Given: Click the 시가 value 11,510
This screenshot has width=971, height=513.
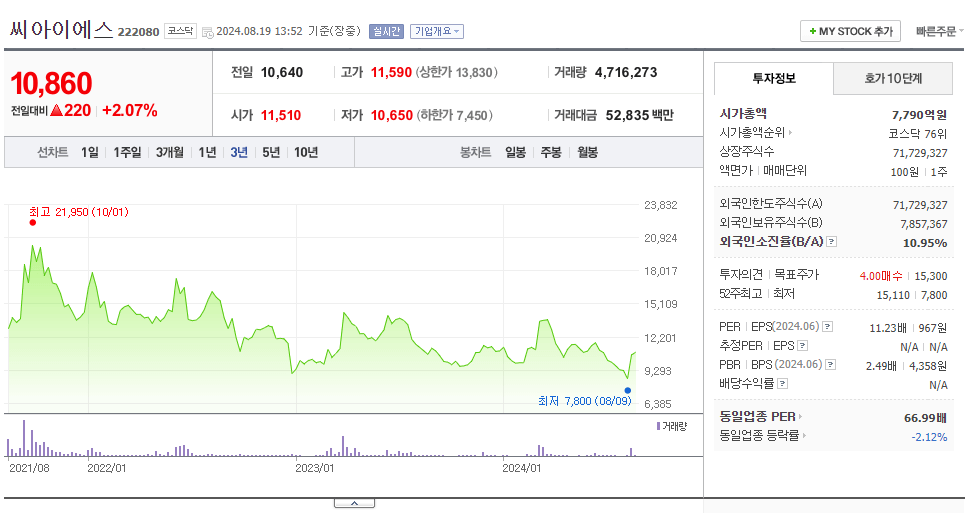Looking at the screenshot, I should [281, 115].
